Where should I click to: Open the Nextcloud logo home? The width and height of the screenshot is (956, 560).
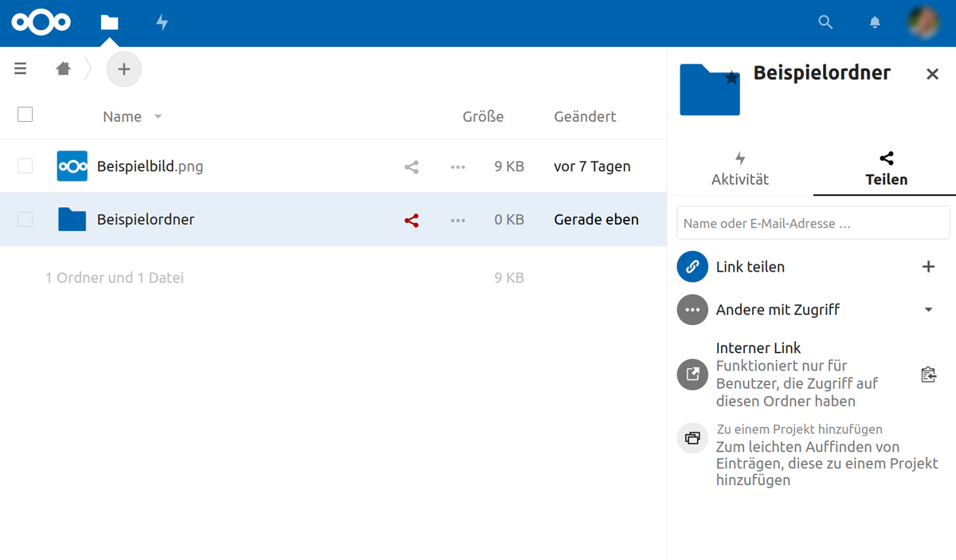point(41,22)
